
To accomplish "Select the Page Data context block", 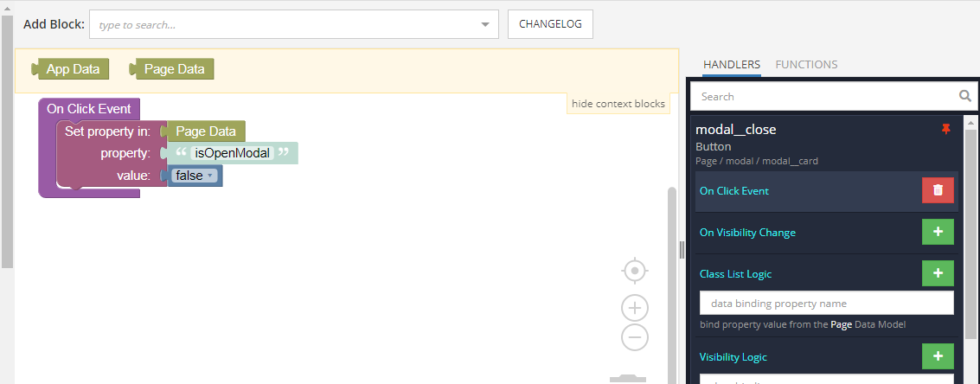I will pos(173,69).
